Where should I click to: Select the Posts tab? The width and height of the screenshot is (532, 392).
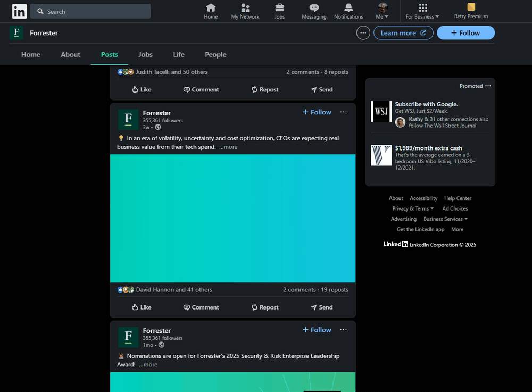point(109,55)
